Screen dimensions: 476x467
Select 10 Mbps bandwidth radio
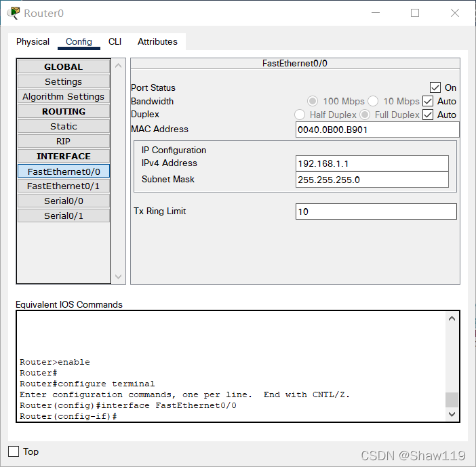373,101
